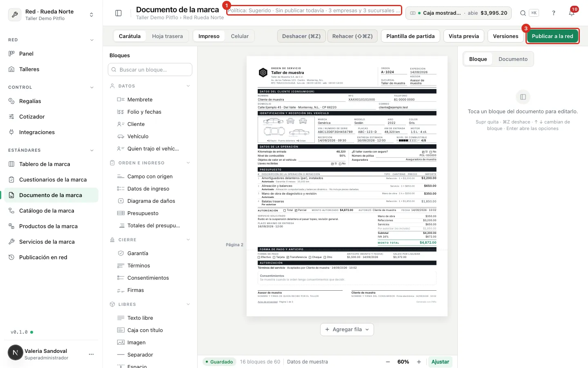Screen dimensions: 588x368
Task: Select the Carátula view
Action: (x=130, y=36)
